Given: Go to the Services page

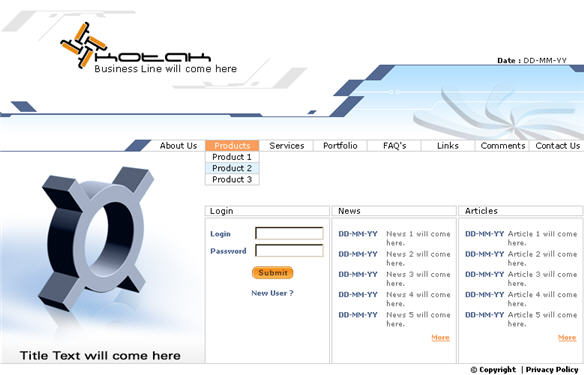Looking at the screenshot, I should 287,146.
